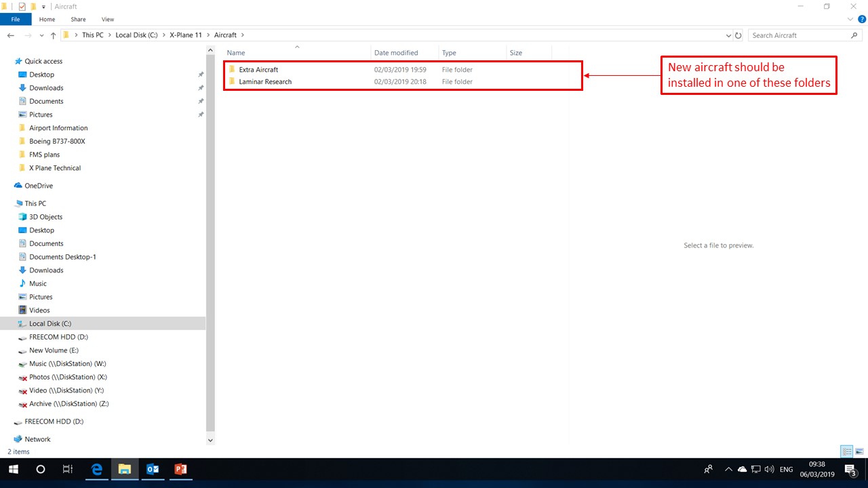Click the Cortana circle on taskbar
Viewport: 868px width, 488px height.
point(40,469)
